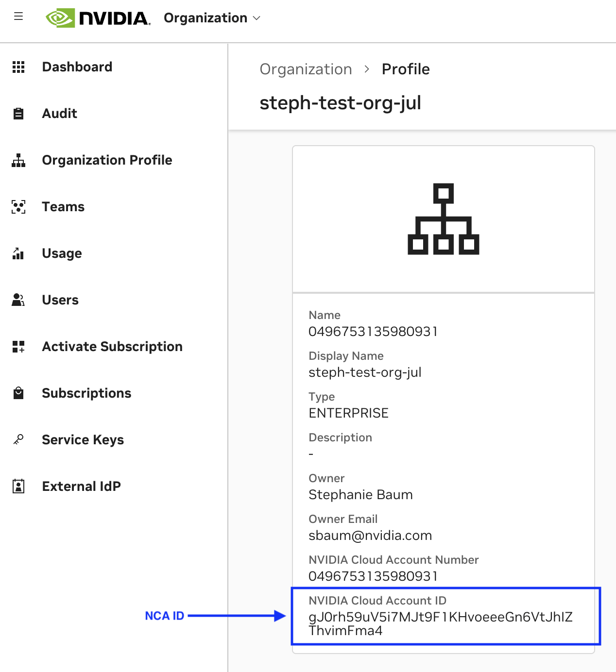Image resolution: width=616 pixels, height=672 pixels.
Task: Click the Organization Profile hierarchy icon
Action: point(18,160)
